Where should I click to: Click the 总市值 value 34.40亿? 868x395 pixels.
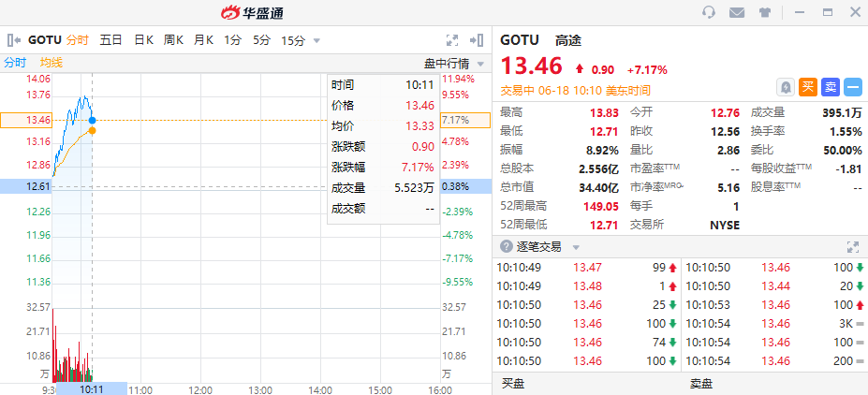click(x=599, y=187)
